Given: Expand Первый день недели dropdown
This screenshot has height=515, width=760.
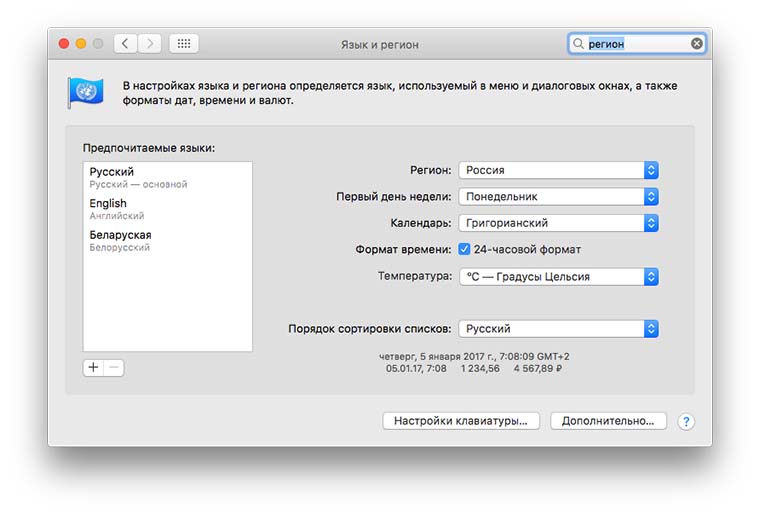Looking at the screenshot, I should coord(558,197).
